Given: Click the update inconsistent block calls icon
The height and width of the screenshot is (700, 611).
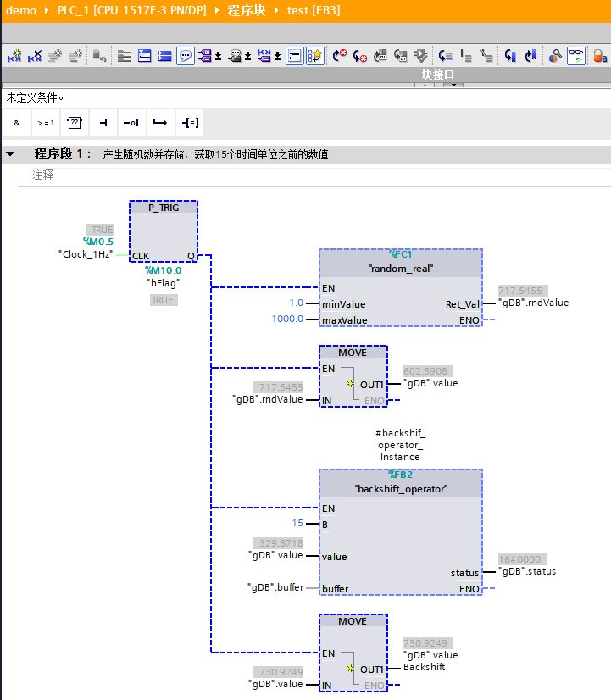Looking at the screenshot, I should click(x=380, y=56).
